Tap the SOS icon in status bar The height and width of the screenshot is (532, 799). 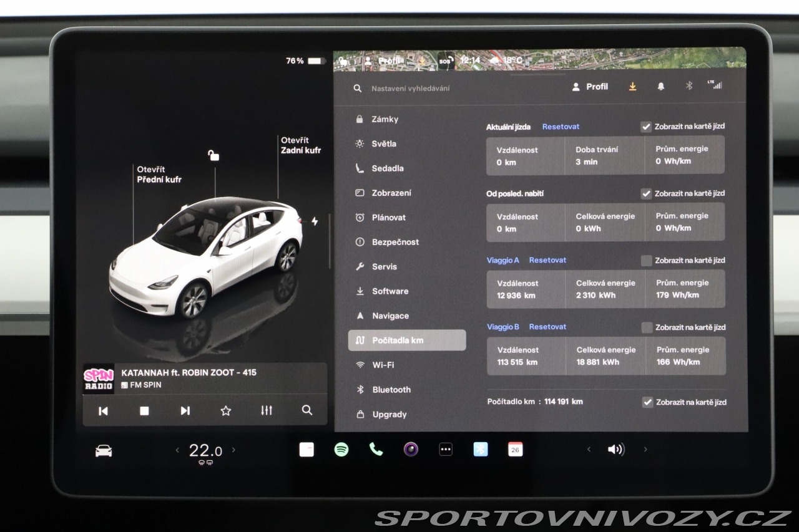(445, 60)
